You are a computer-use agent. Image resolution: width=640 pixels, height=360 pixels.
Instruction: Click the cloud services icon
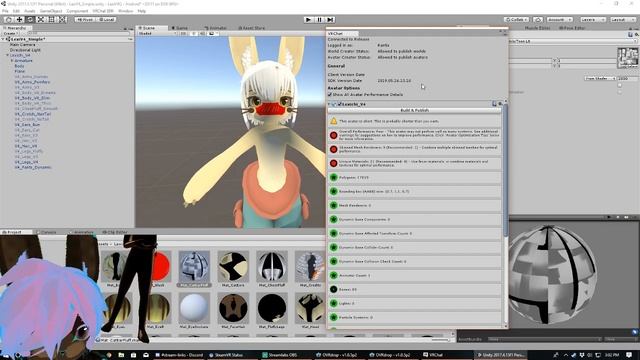click(538, 20)
